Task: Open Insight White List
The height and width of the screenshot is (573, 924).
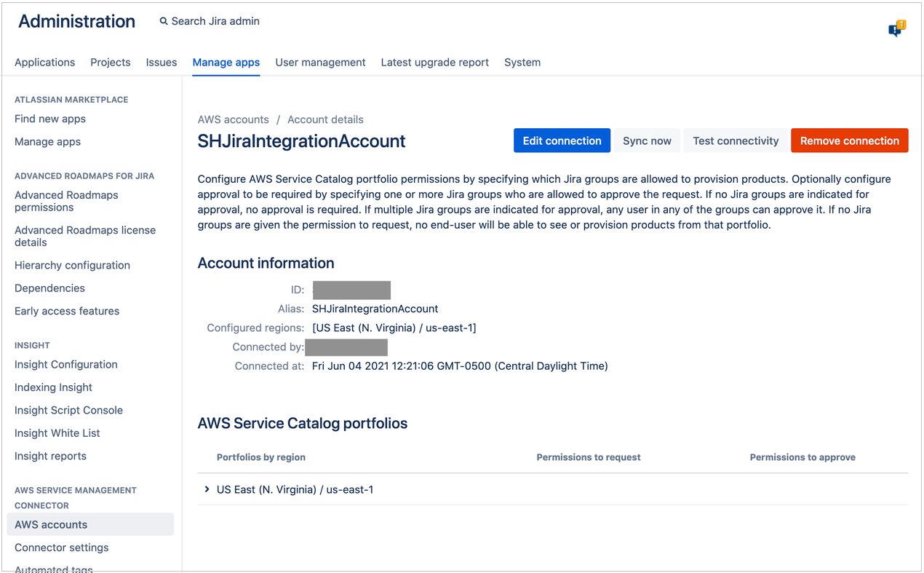Action: pos(57,433)
